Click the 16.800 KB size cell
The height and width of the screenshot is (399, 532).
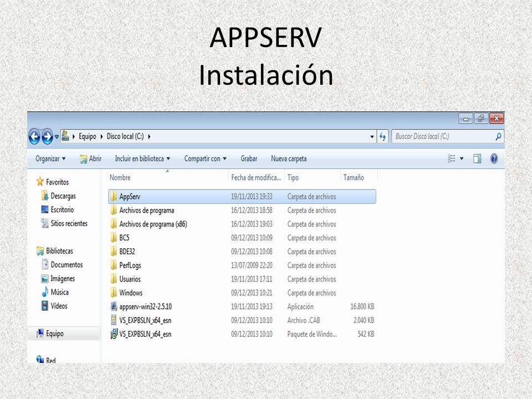pyautogui.click(x=362, y=306)
